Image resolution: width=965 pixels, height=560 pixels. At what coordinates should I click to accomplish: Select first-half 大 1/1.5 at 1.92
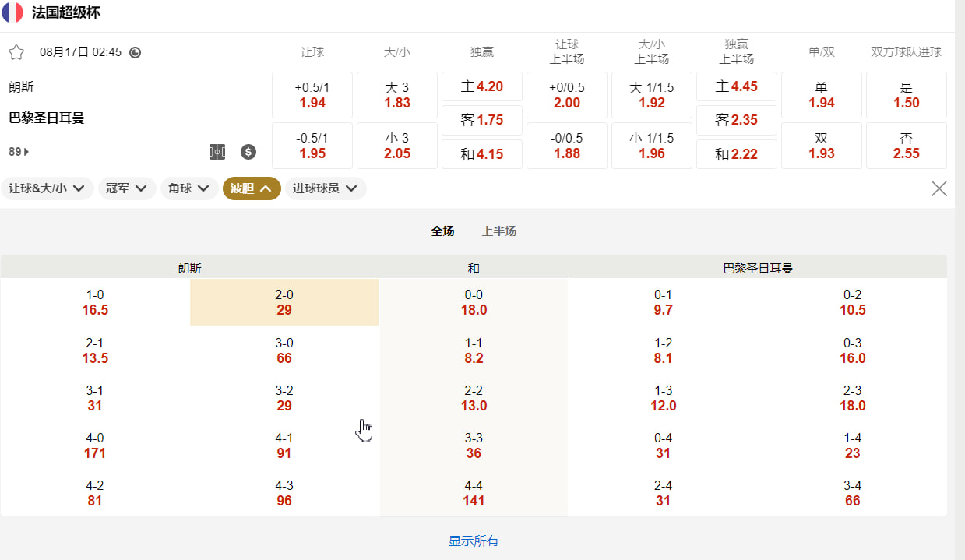652,95
